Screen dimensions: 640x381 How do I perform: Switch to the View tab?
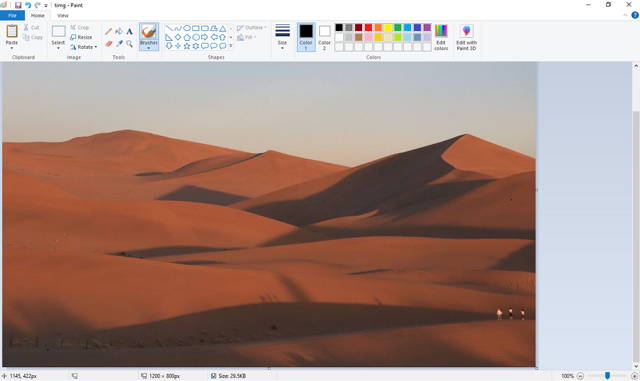[x=62, y=16]
